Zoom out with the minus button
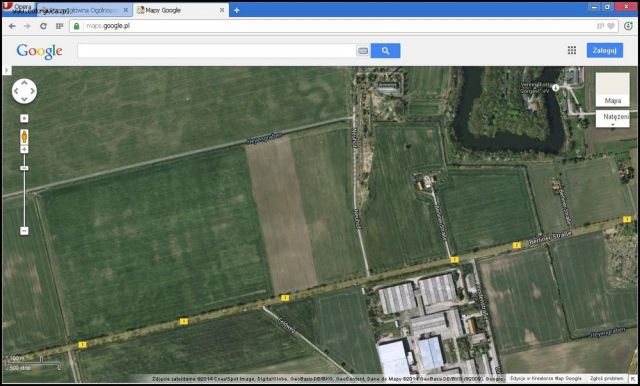640x386 pixels. [x=24, y=231]
